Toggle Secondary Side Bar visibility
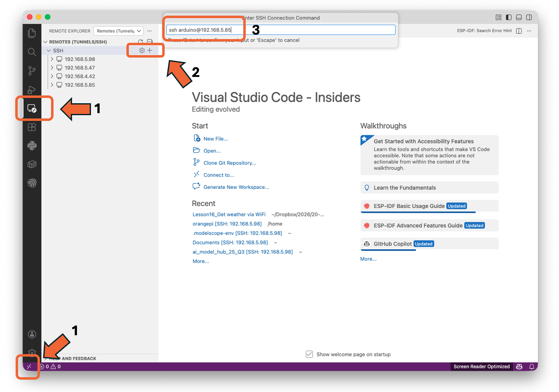This screenshot has width=559, height=392. point(529,17)
